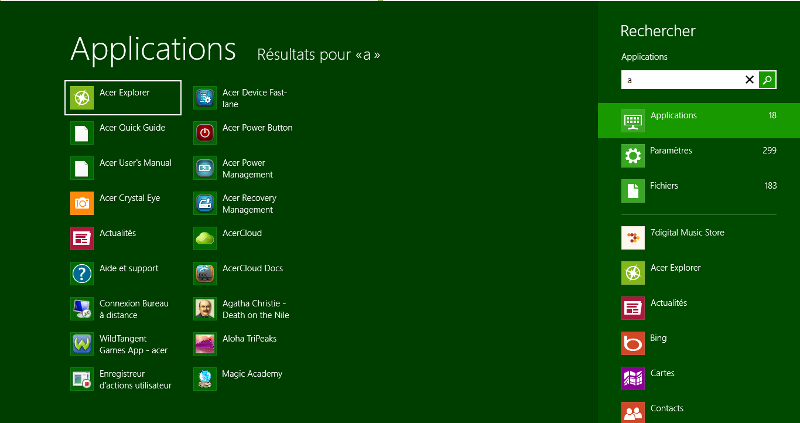Launch Agatha Christie Death on the Nile icon

click(x=205, y=309)
